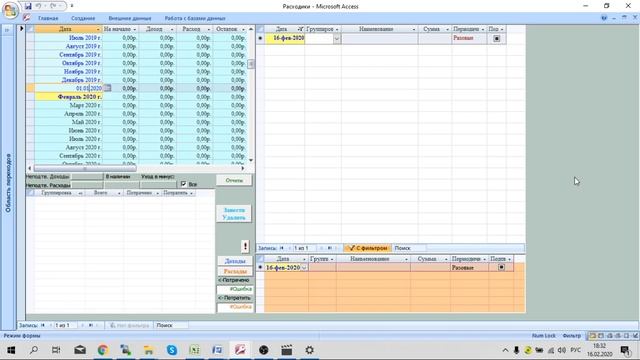Go to last record in upper-right subform navigator
This screenshot has height=360, width=640.
pos(329,248)
